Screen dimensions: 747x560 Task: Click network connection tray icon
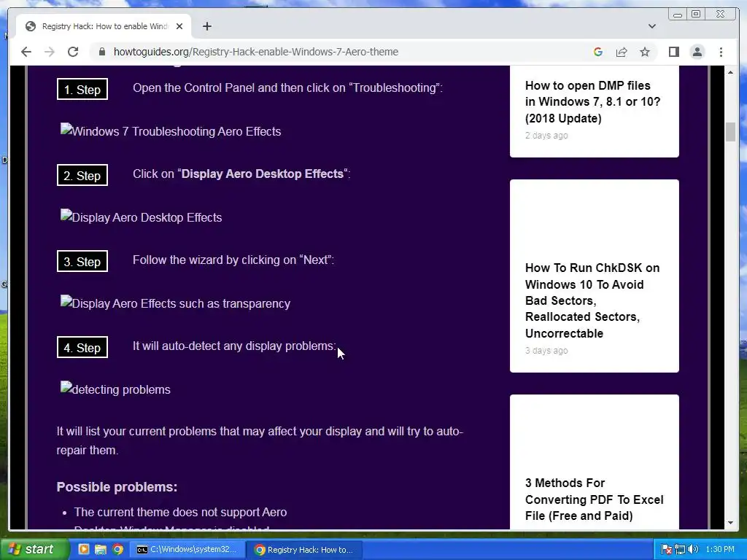pos(680,550)
